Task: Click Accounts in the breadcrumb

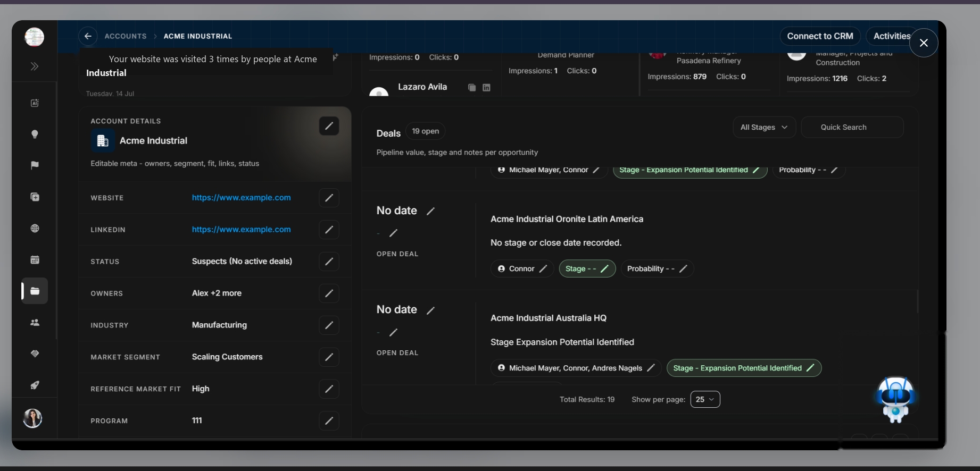Action: click(126, 36)
